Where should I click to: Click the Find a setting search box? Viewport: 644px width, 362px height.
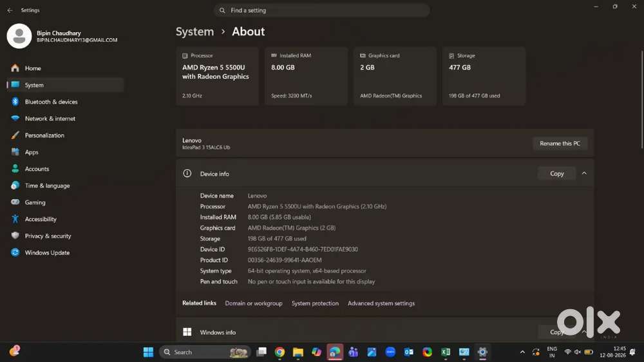coord(321,10)
